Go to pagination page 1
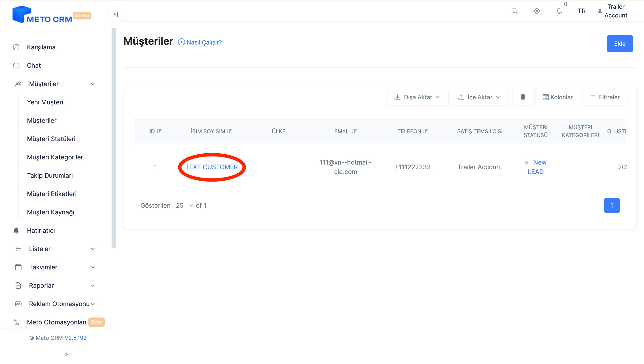The width and height of the screenshot is (644, 364). (x=612, y=205)
